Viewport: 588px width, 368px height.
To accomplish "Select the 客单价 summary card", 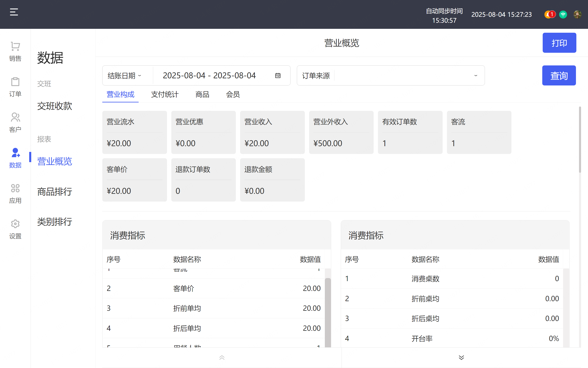I will 135,180.
